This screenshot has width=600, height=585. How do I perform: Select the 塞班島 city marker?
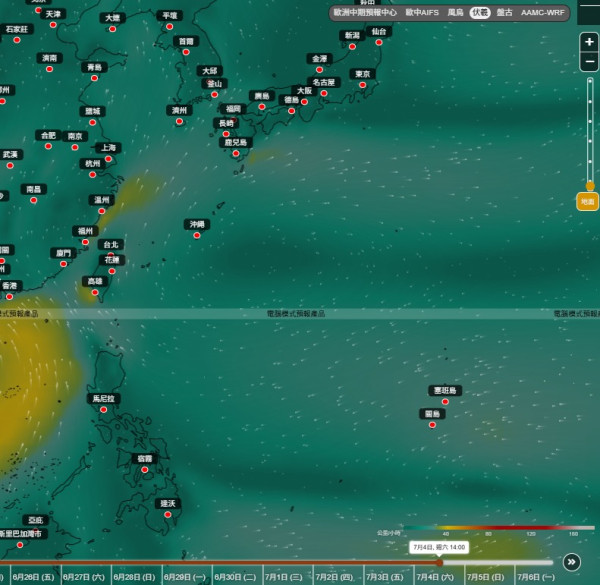(x=445, y=401)
